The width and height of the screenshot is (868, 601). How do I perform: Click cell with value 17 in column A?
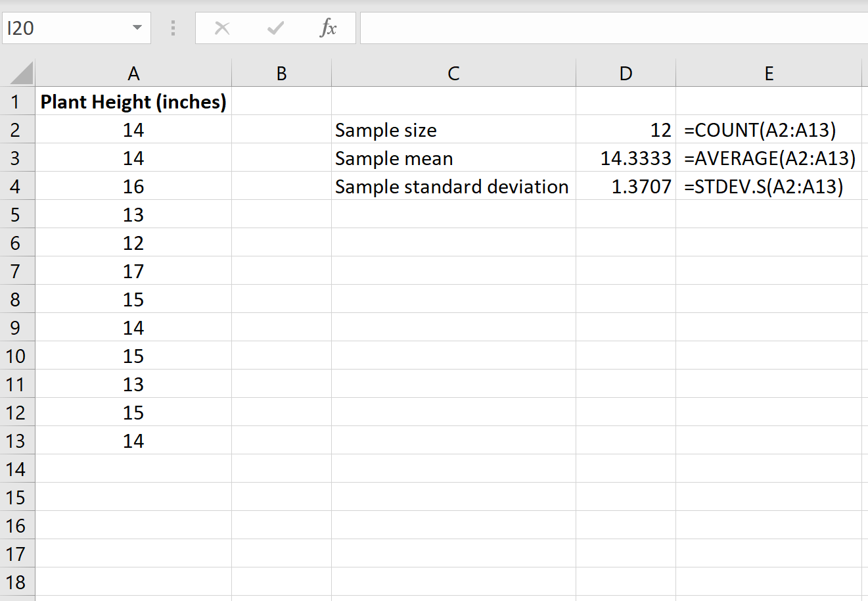click(133, 271)
